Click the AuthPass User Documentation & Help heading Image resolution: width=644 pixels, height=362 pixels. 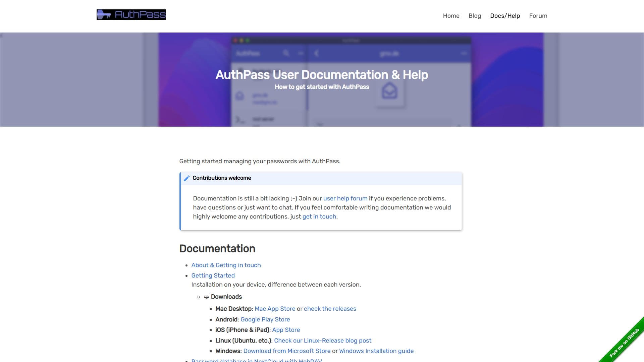tap(322, 75)
